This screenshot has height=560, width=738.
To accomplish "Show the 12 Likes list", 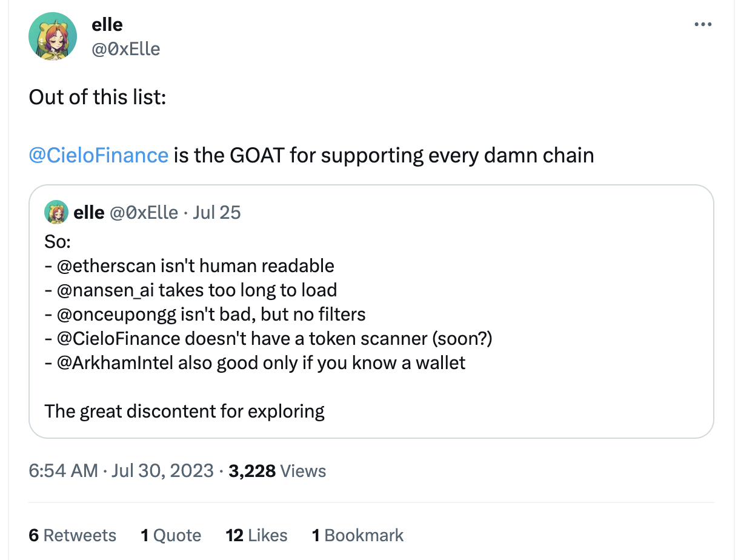I will (x=256, y=535).
